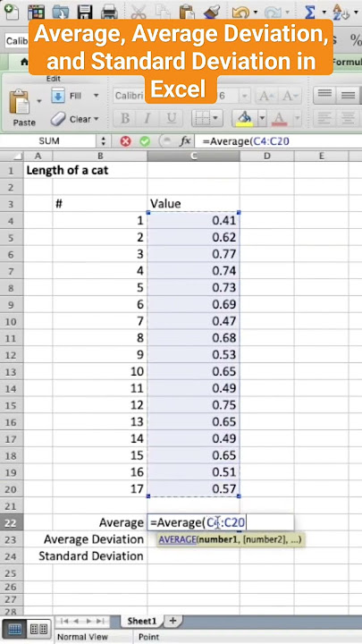Screen dimensions: 362x644
Task: Click the 'Length of a cat' cell
Action: tap(67, 171)
